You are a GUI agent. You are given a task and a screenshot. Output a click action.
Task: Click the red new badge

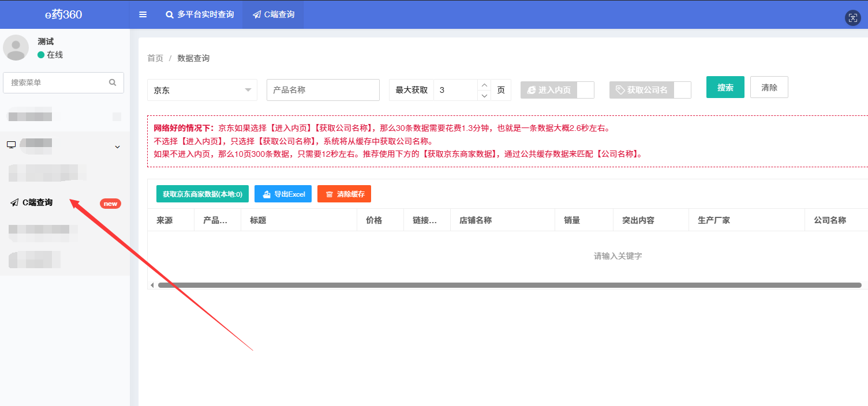point(110,204)
